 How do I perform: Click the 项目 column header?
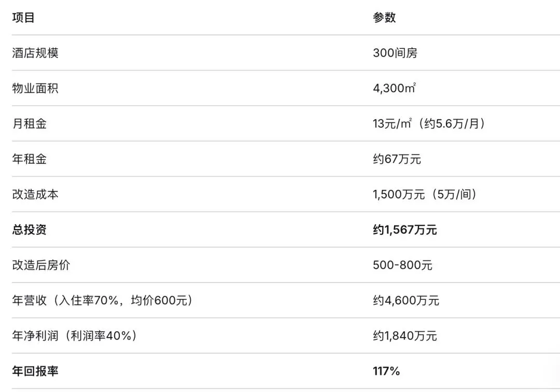pos(23,18)
